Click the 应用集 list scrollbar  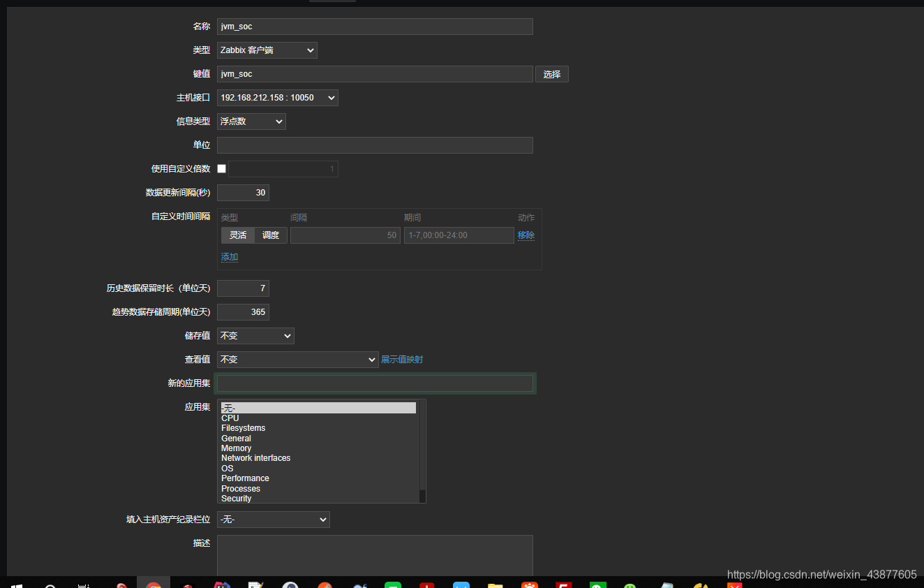(422, 451)
